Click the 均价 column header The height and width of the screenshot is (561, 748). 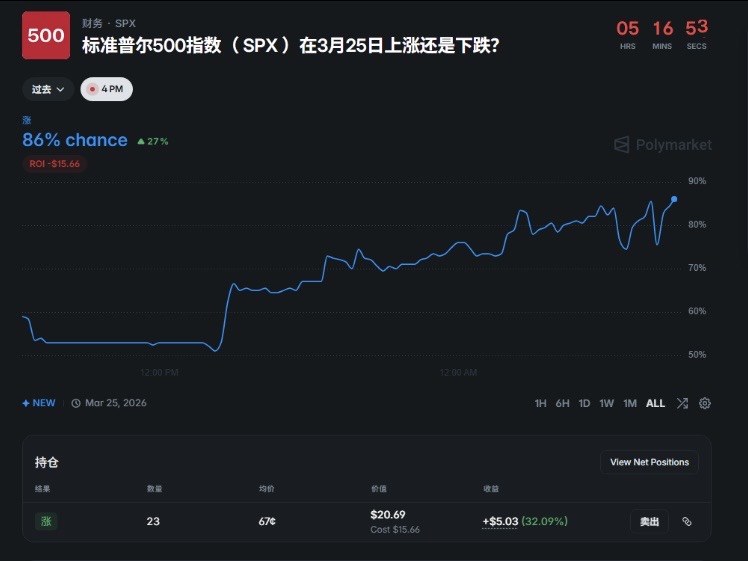267,488
